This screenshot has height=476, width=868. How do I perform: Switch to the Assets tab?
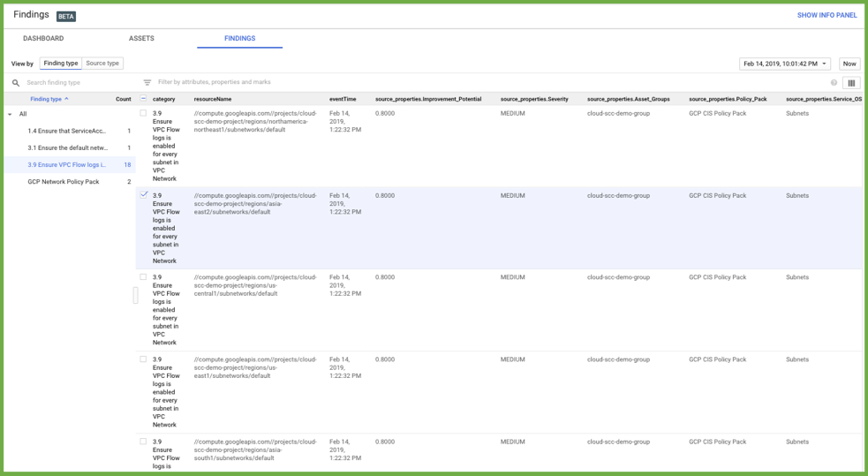pyautogui.click(x=141, y=38)
